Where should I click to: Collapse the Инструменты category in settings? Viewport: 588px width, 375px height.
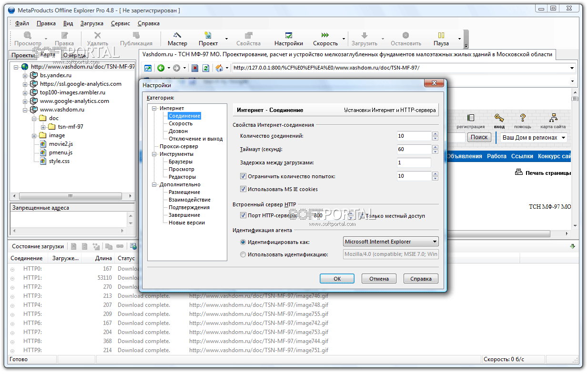pos(154,154)
